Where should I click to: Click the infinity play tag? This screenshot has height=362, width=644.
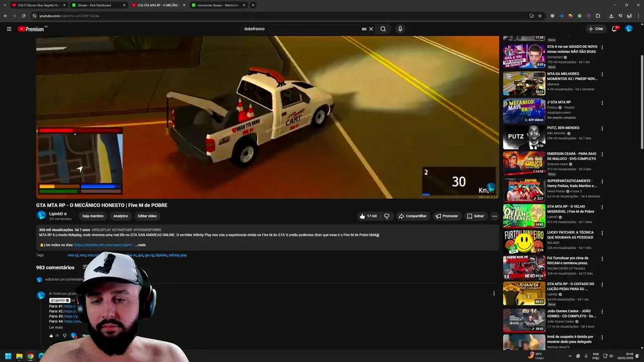[x=178, y=255]
